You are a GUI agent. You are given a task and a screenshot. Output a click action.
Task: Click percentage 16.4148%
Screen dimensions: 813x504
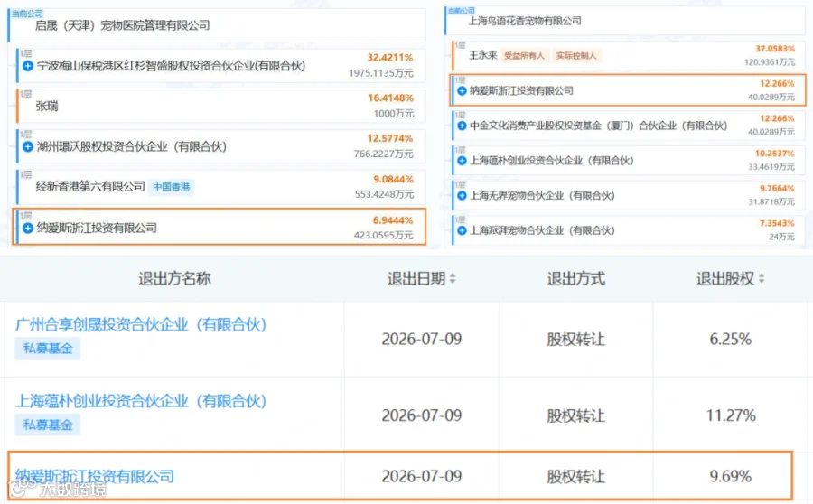click(390, 98)
